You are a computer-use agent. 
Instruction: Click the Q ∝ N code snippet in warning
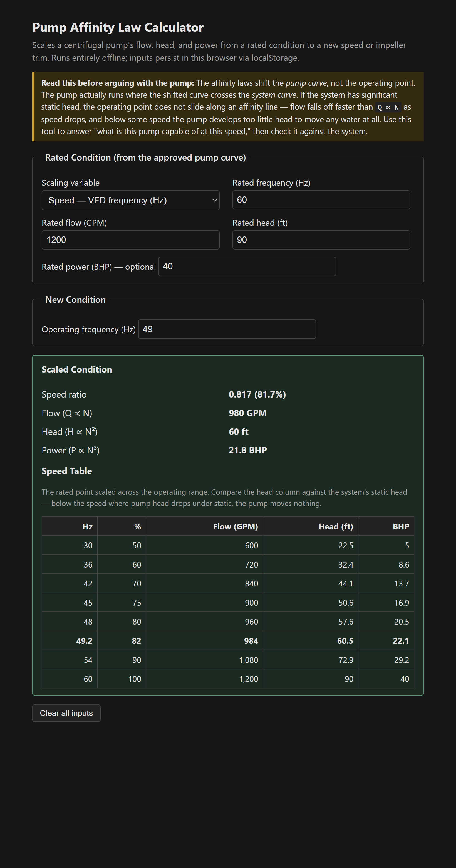pyautogui.click(x=388, y=107)
